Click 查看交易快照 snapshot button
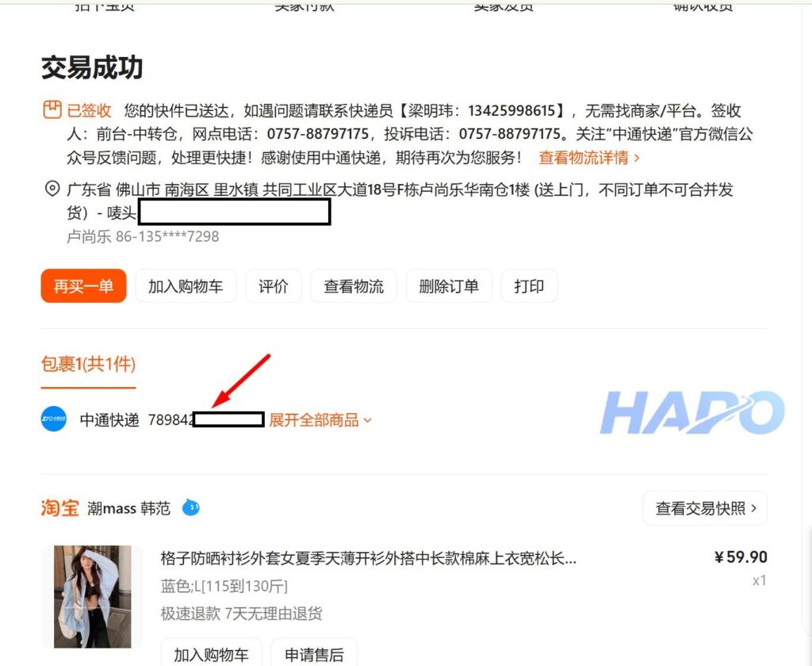812x666 pixels. (x=704, y=508)
